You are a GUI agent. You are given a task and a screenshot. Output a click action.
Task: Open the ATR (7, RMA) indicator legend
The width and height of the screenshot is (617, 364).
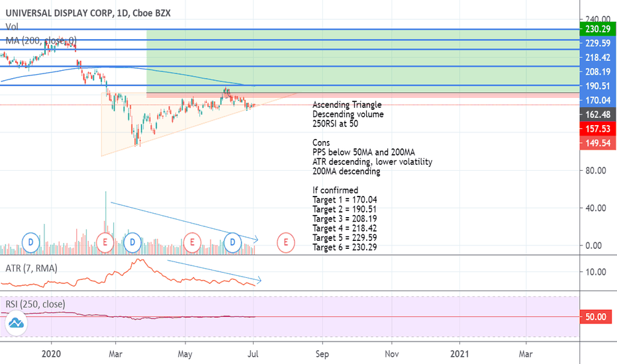31,269
